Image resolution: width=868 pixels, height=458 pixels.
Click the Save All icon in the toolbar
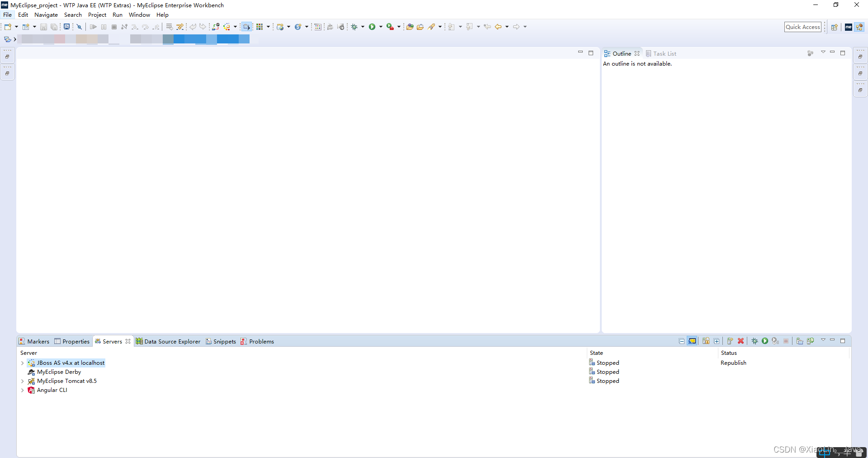point(54,27)
